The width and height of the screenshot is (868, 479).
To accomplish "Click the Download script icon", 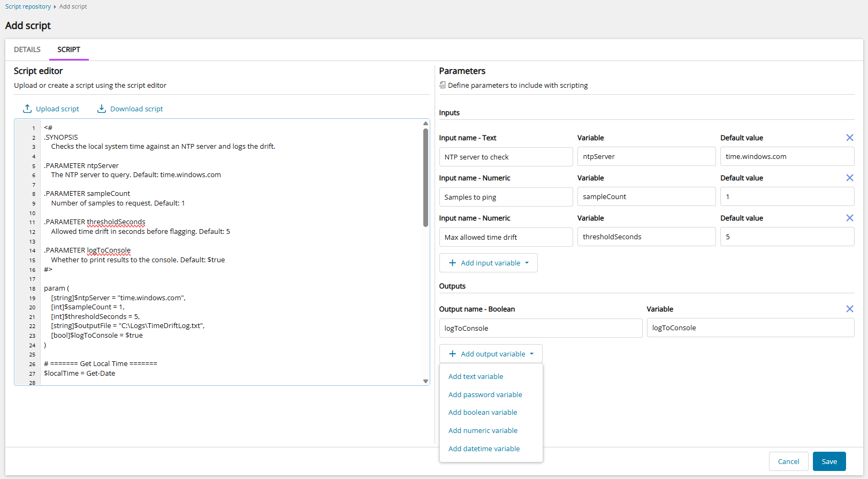I will (x=101, y=109).
